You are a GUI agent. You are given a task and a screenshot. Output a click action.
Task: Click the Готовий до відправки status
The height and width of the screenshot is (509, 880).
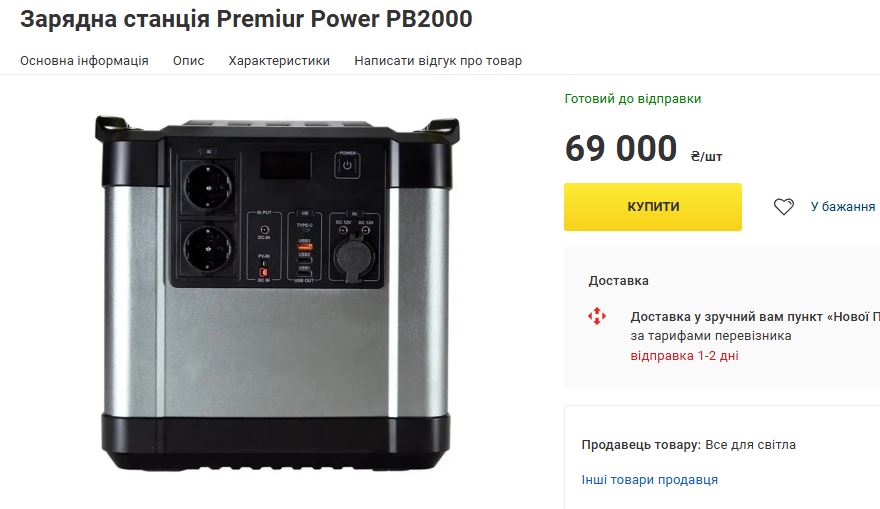tap(633, 99)
